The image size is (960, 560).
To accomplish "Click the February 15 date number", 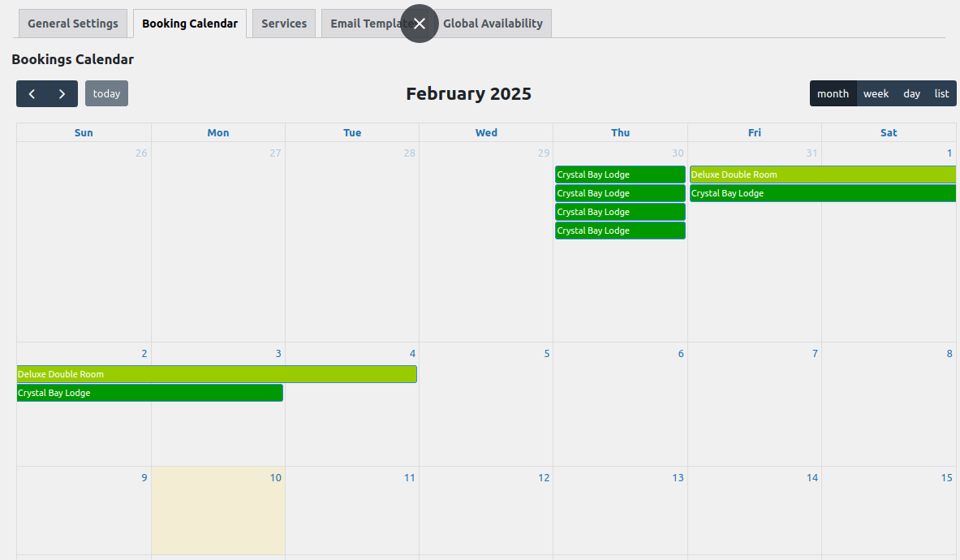I will [945, 477].
